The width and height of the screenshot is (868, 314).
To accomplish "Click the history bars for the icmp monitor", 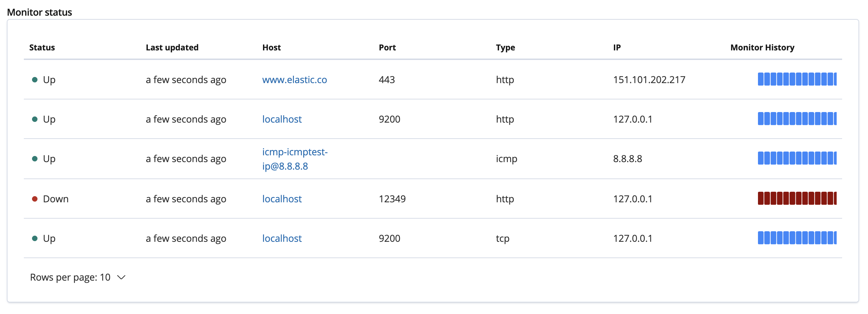I will 797,158.
